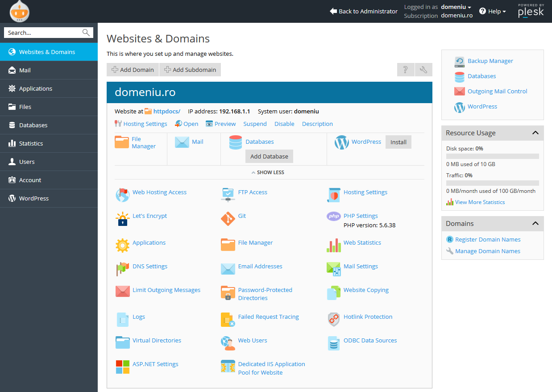Click the ASP.NET Settings Windows icon
This screenshot has height=392, width=552.
tap(122, 367)
